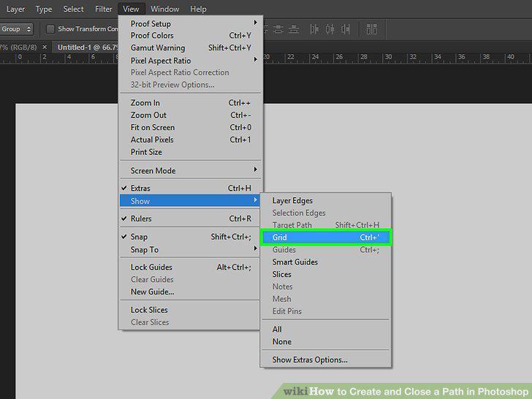532x399 pixels.
Task: Open Show Extras Options... entry
Action: 326,360
